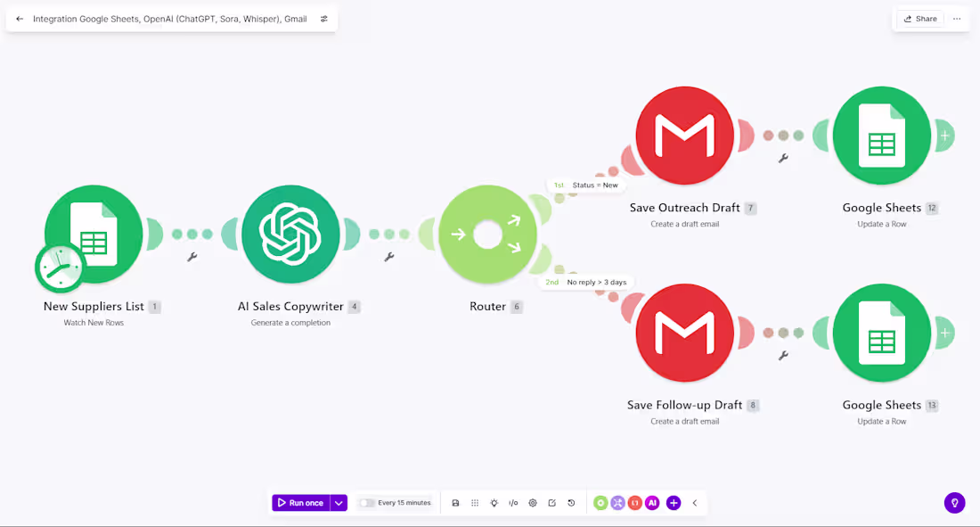This screenshot has height=527, width=980.
Task: Open the clock schedule badge on New Suppliers List
Action: pos(60,268)
